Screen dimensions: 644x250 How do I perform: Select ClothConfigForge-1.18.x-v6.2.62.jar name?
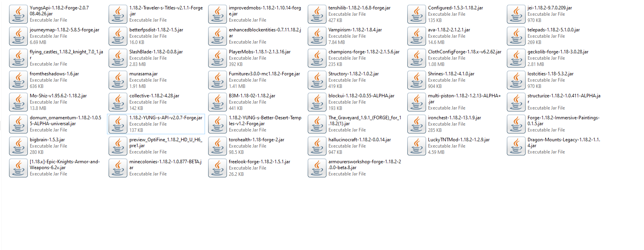pos(465,52)
